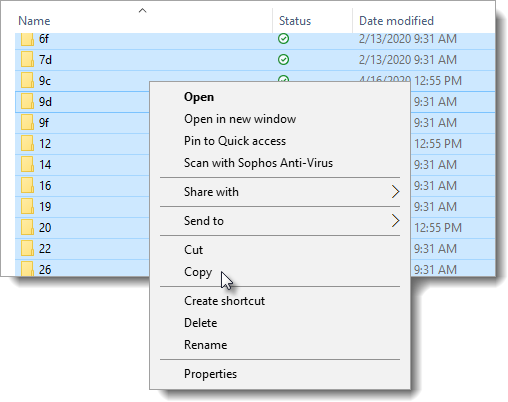Choose Open in new window
This screenshot has width=508, height=402.
(240, 119)
